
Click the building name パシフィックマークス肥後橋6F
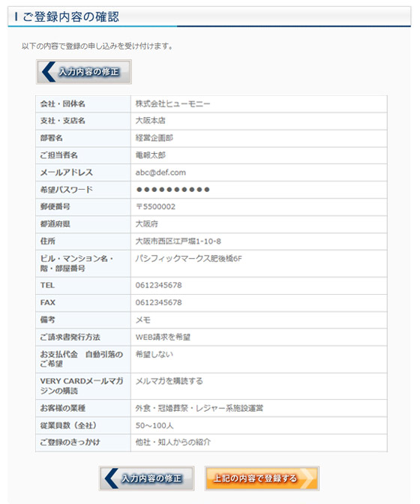(x=189, y=259)
